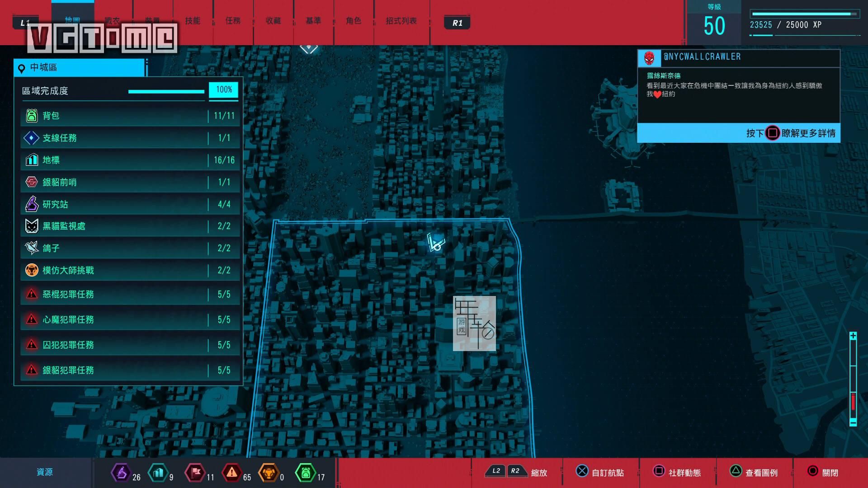Open the 招式列表 tab
868x488 pixels.
tap(401, 21)
